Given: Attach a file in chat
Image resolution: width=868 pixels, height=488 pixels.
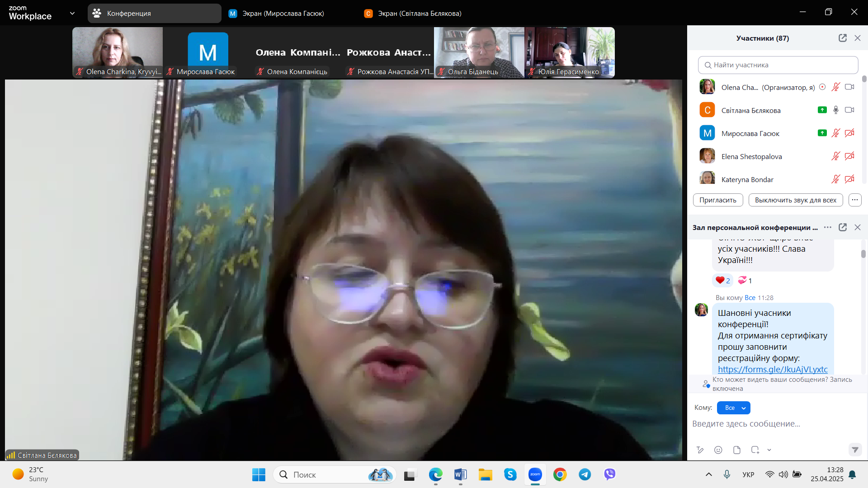Looking at the screenshot, I should (736, 450).
